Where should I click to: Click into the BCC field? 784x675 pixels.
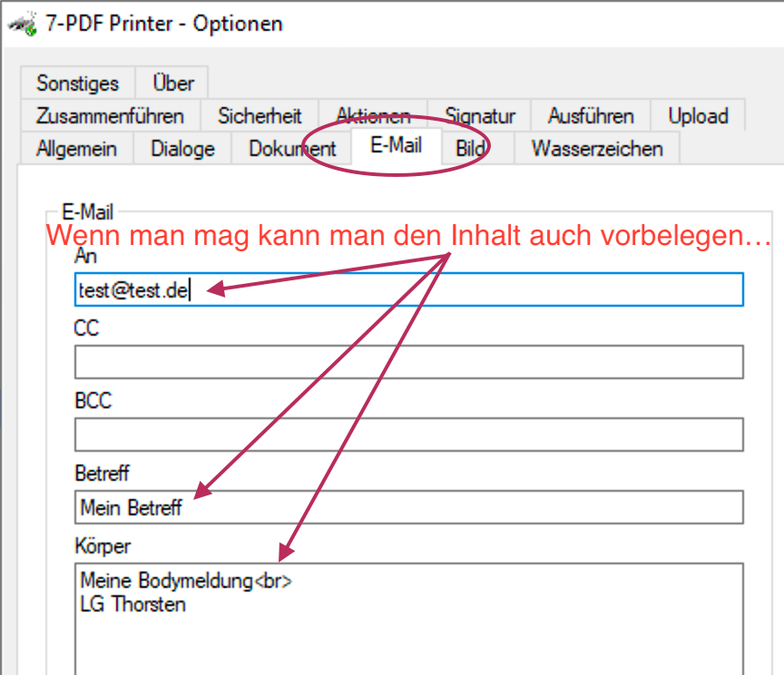(408, 435)
